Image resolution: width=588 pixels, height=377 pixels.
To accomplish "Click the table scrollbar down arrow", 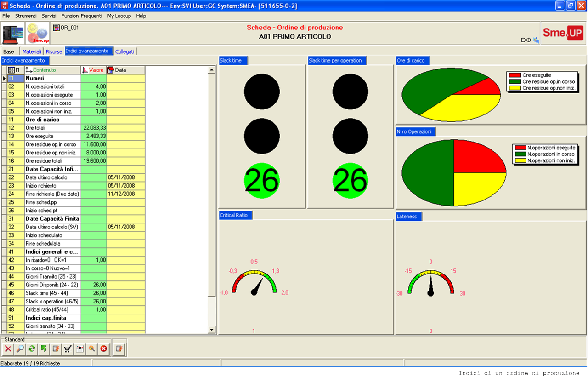I will click(212, 330).
